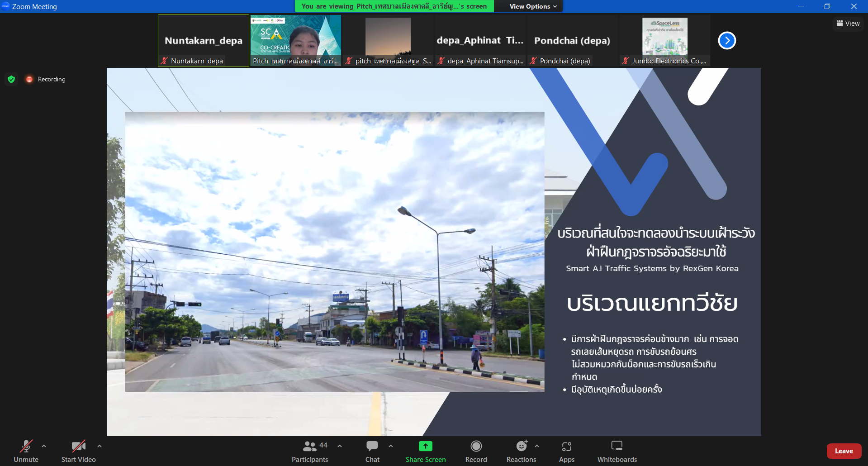Unmute the microphone
This screenshot has width=868, height=466.
(x=26, y=451)
